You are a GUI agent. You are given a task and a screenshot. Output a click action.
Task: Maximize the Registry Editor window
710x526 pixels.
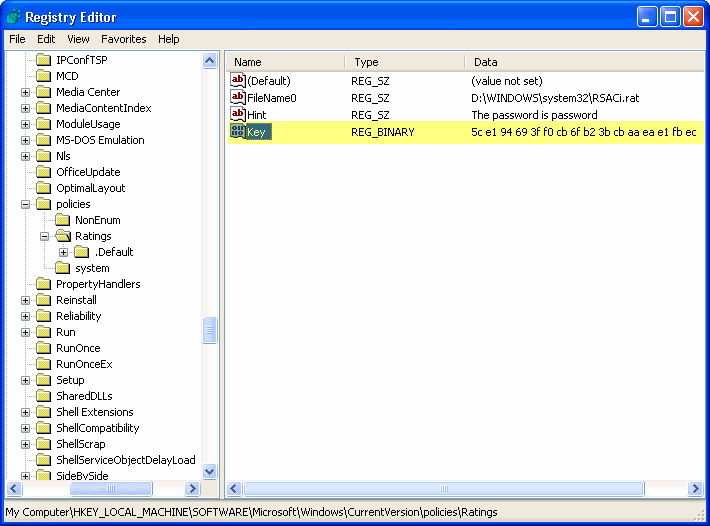[670, 17]
